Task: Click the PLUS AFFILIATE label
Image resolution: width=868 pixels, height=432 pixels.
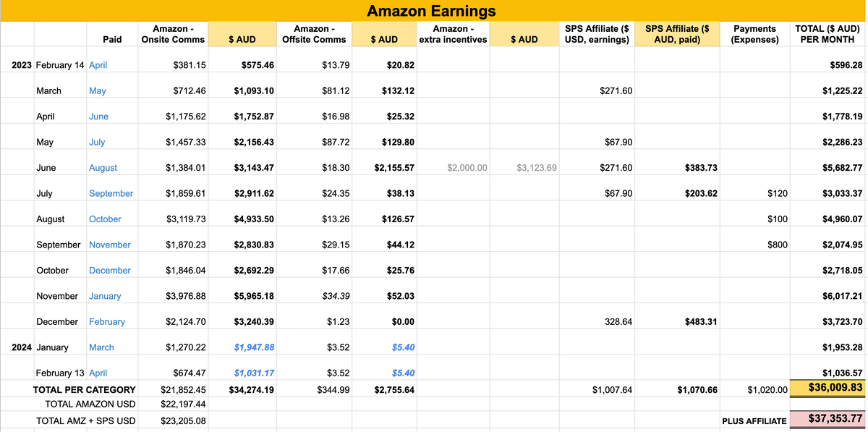Action: (x=753, y=420)
